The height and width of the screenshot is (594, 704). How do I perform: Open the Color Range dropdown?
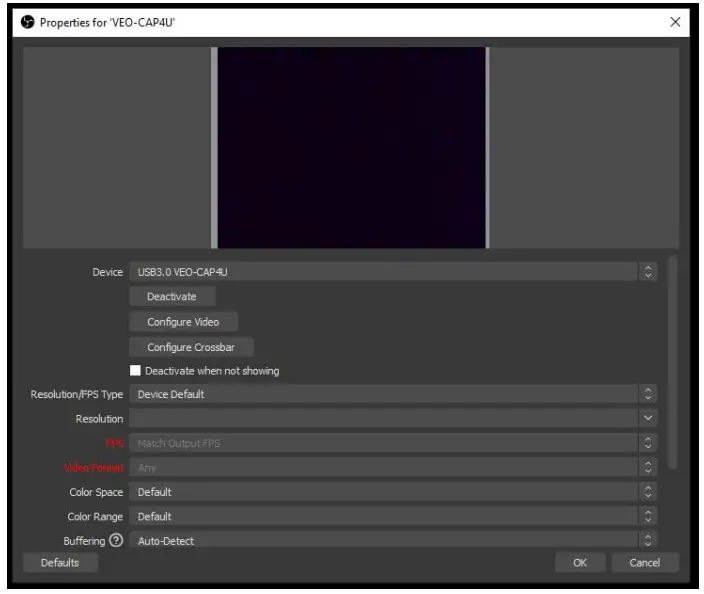393,516
